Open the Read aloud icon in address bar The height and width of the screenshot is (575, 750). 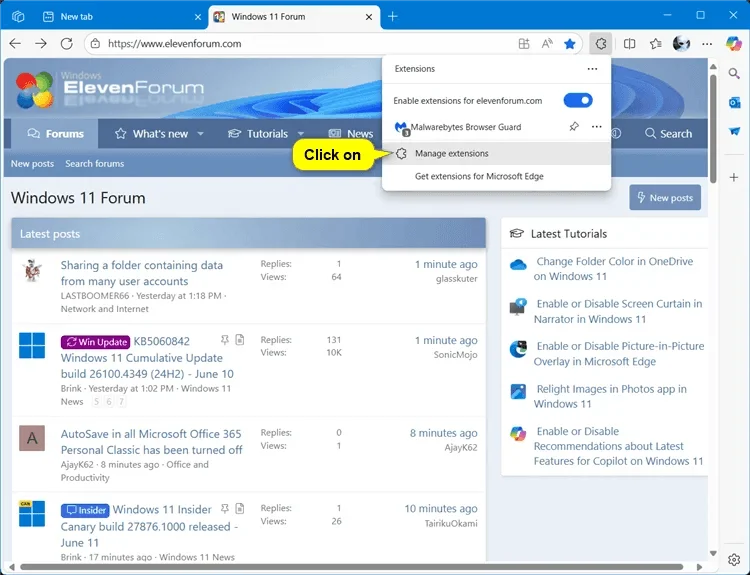click(x=547, y=44)
